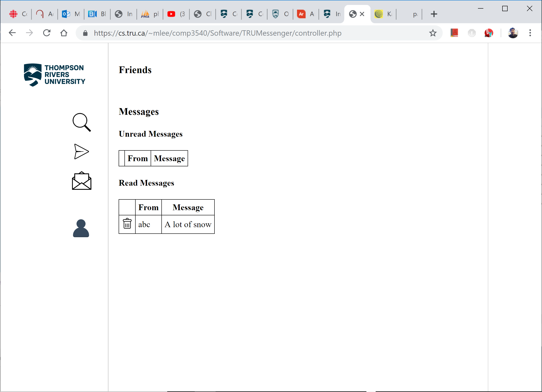Switch to the phpMyAdmin tab
This screenshot has width=542, height=392.
tap(150, 14)
